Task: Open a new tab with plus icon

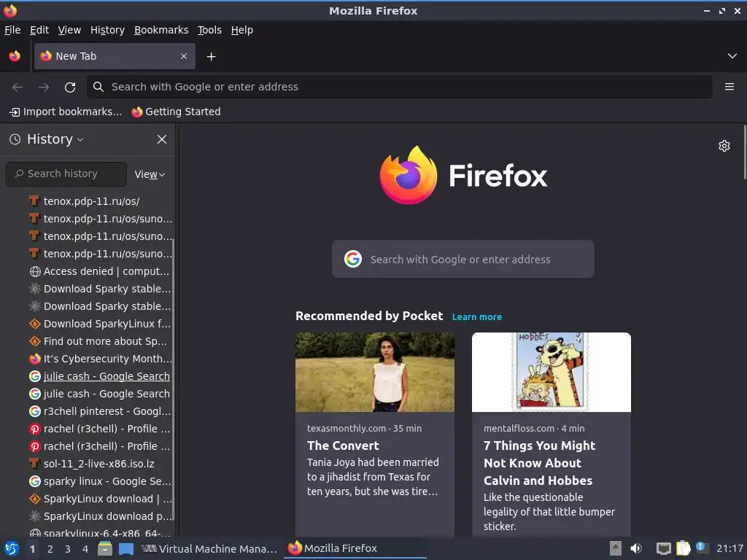Action: pyautogui.click(x=211, y=57)
